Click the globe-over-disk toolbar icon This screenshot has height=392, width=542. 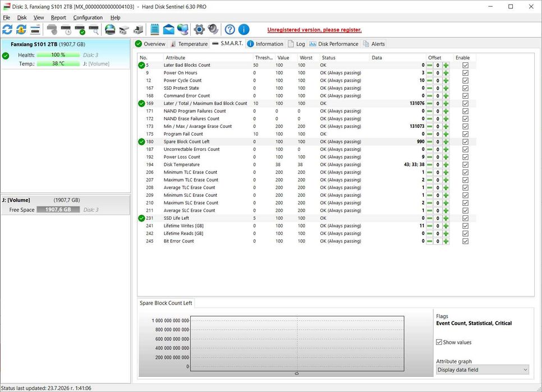click(x=110, y=30)
